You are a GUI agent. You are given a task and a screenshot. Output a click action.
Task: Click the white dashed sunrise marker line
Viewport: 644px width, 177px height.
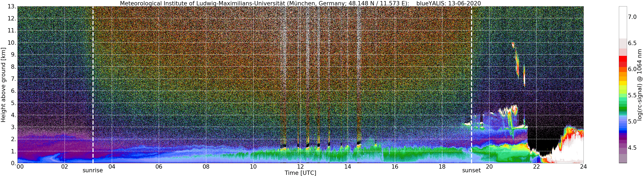coord(93,85)
